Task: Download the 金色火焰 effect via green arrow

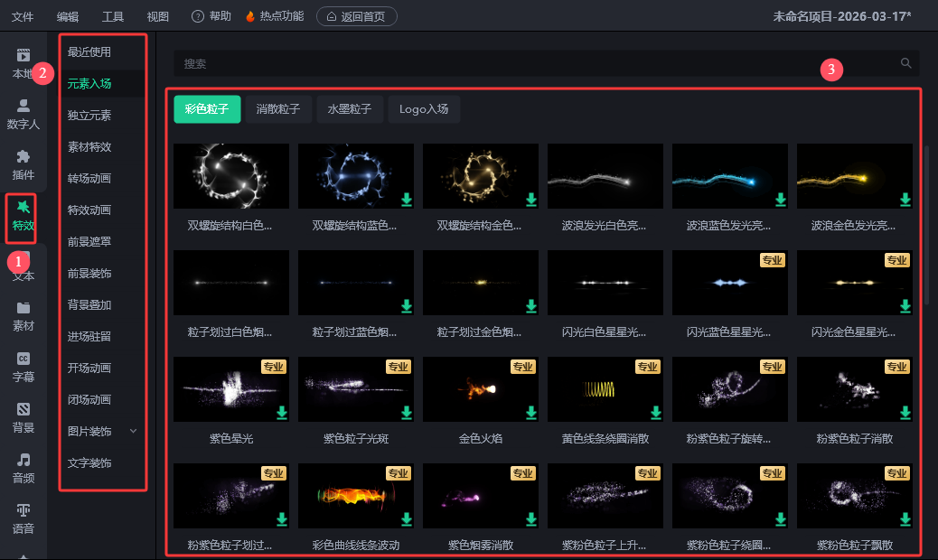Action: point(531,413)
